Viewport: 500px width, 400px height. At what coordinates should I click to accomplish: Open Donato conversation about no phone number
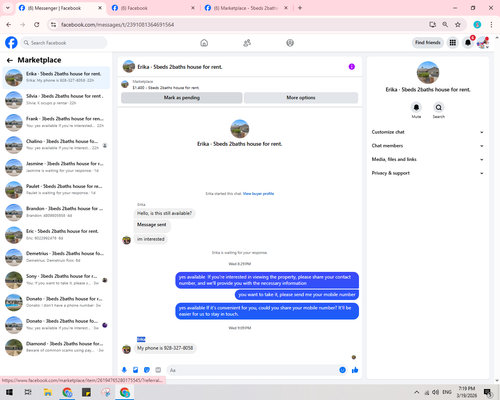56,302
